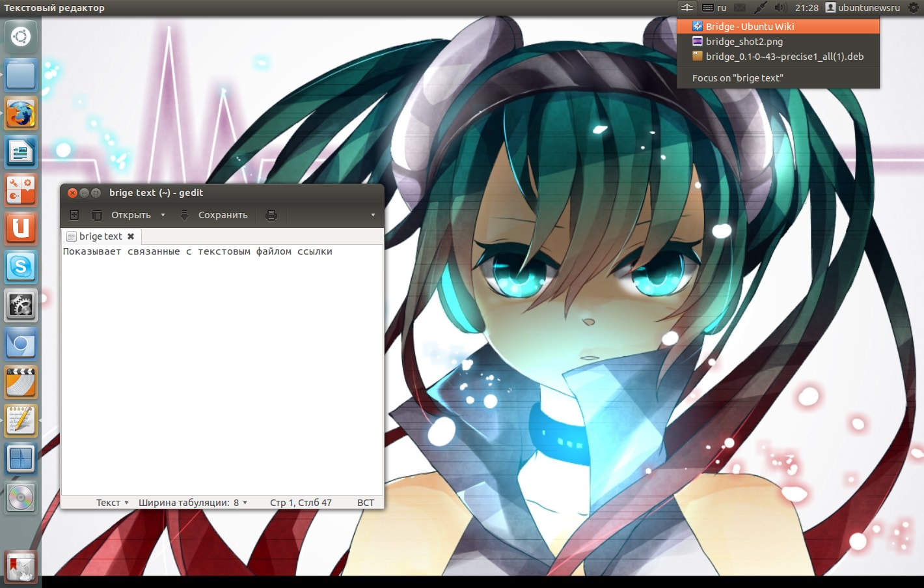Viewport: 924px width, 588px height.
Task: Click the gedit text editor launcher icon
Action: [21, 421]
